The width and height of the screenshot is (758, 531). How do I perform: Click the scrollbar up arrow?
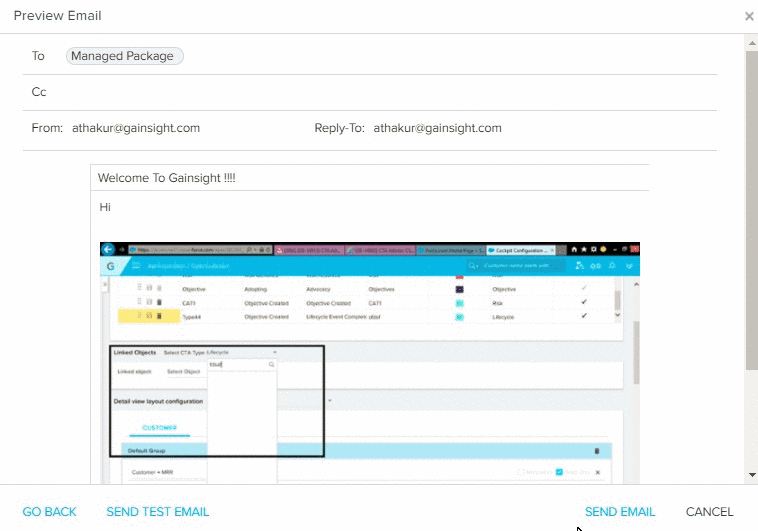[x=752, y=43]
